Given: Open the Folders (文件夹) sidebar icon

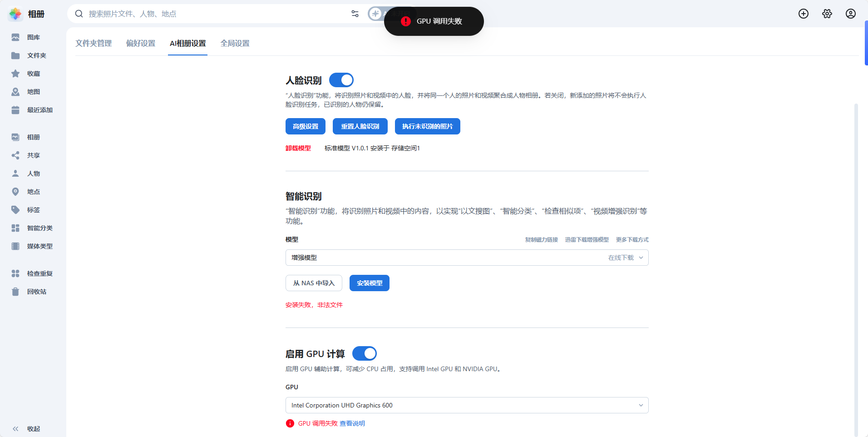Looking at the screenshot, I should click(15, 55).
